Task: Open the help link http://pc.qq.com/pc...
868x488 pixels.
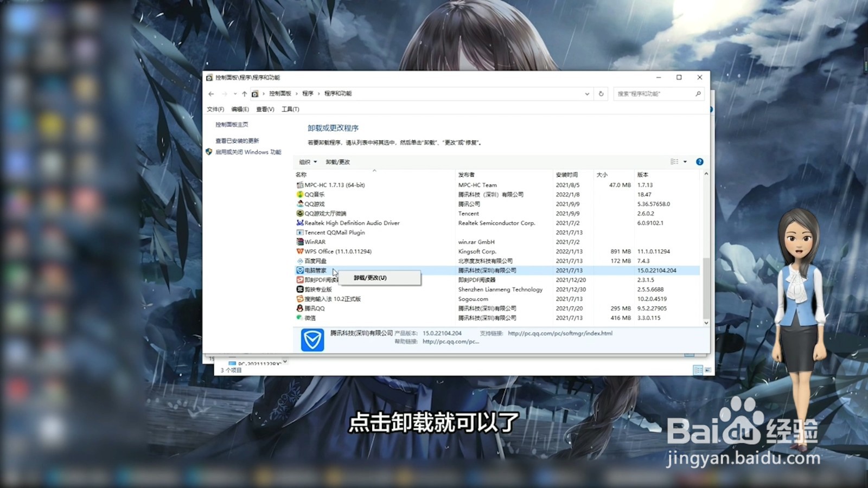Action: (451, 342)
